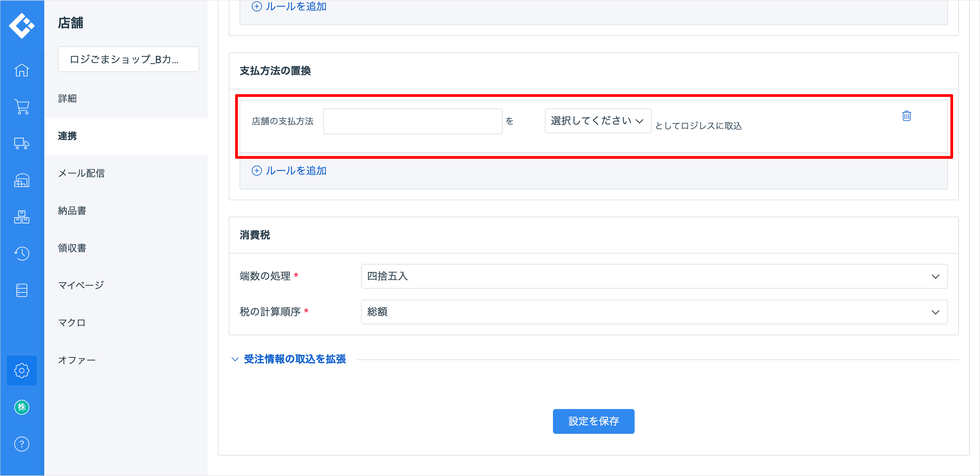Click the 店舗の支払方法 text field

[x=412, y=122]
